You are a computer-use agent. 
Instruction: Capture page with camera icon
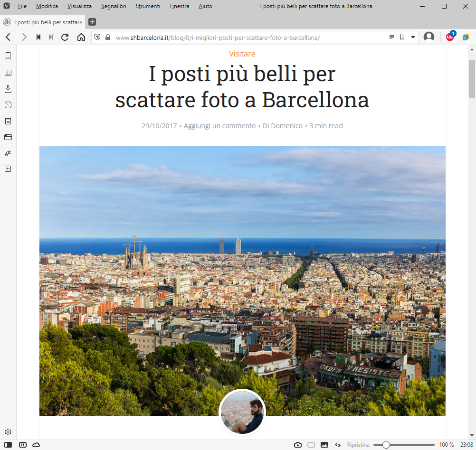click(298, 445)
